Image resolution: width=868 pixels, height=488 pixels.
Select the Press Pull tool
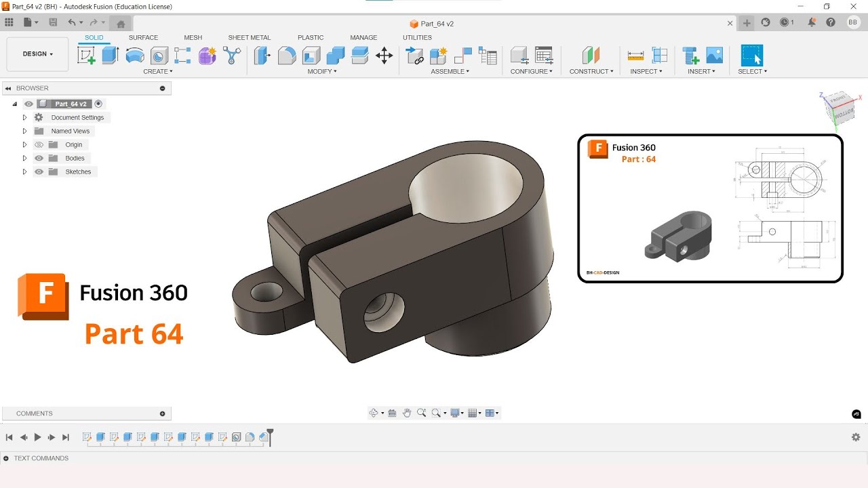pos(262,55)
